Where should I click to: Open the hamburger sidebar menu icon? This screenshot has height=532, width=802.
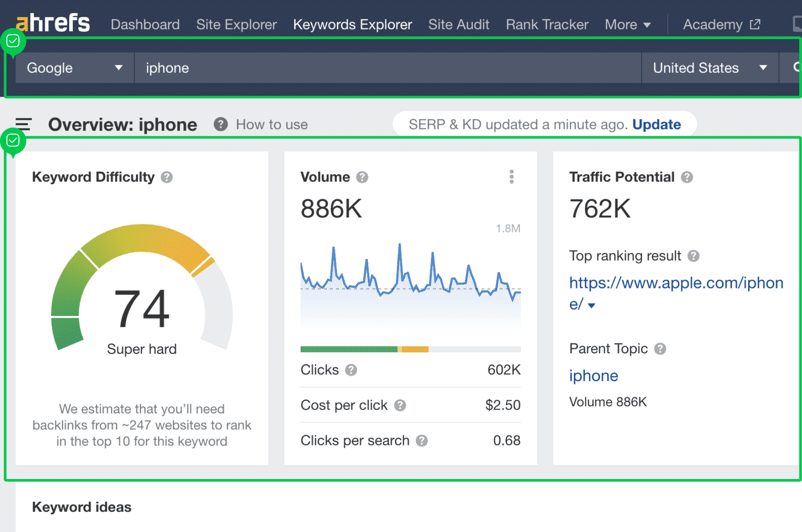coord(24,124)
